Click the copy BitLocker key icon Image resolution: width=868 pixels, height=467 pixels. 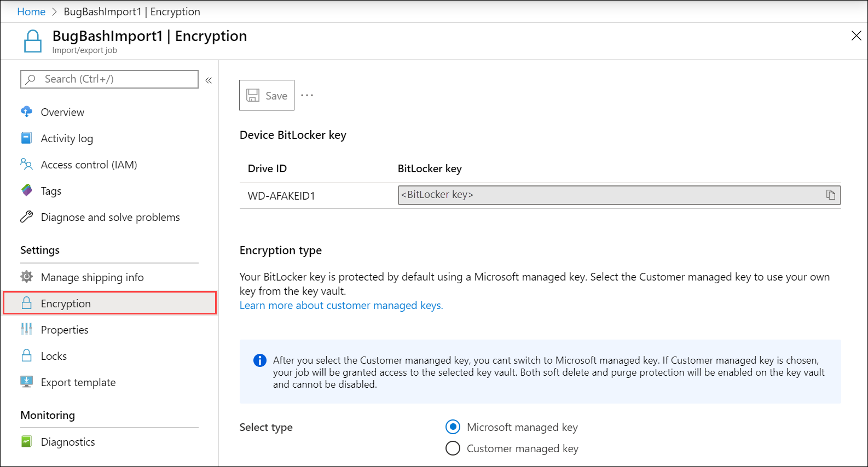point(830,195)
